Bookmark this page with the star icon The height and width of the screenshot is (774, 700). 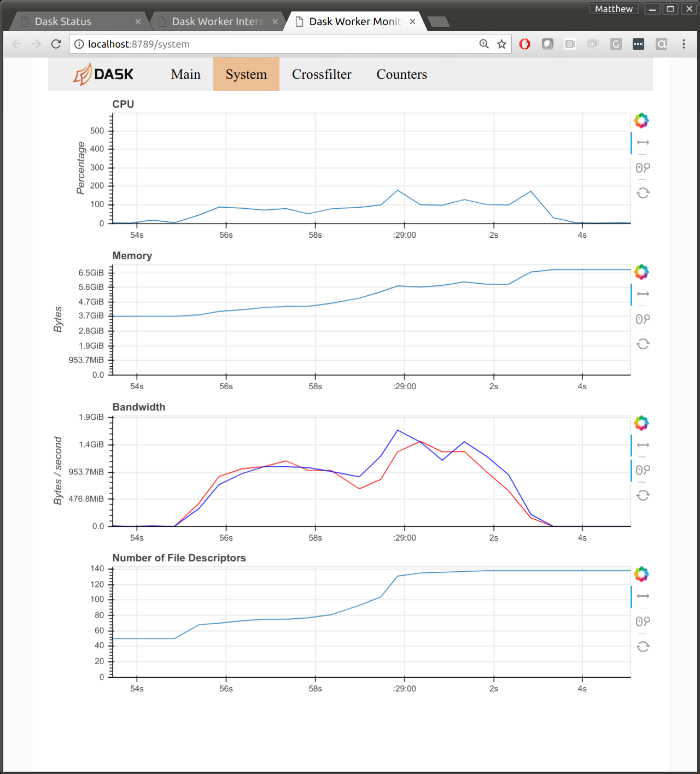501,44
